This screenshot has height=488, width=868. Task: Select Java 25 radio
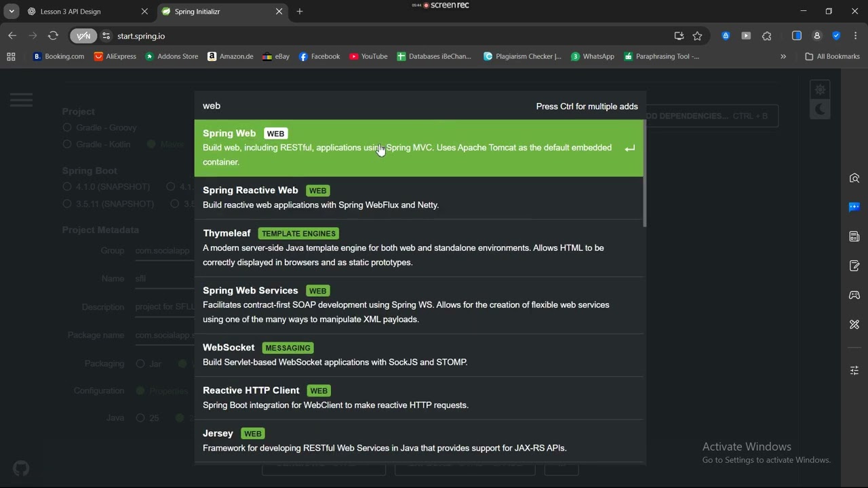click(x=140, y=418)
